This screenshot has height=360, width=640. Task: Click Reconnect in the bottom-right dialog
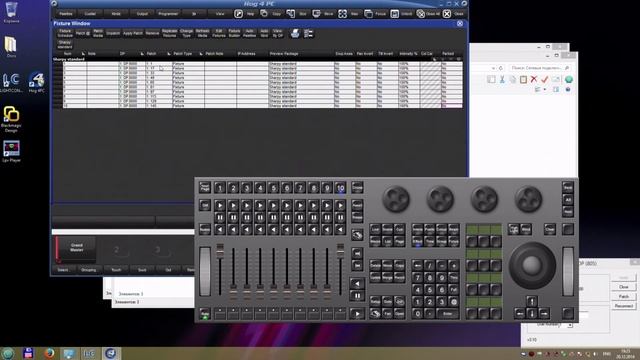coord(623,306)
